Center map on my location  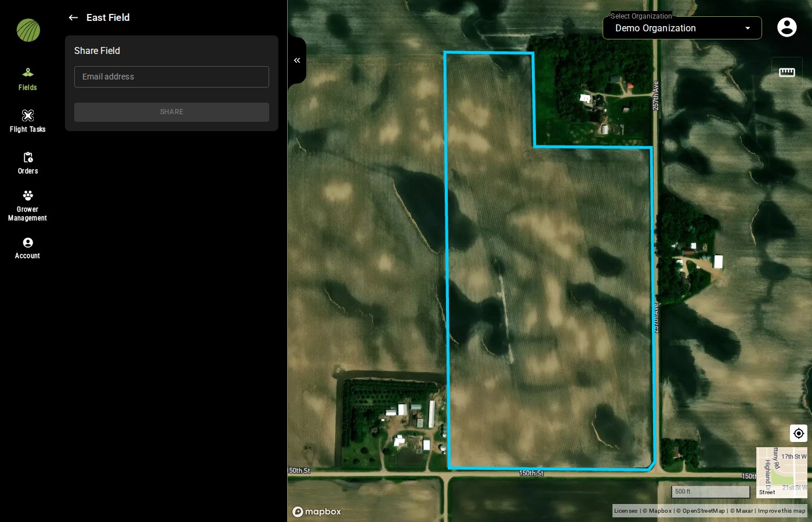coord(799,433)
